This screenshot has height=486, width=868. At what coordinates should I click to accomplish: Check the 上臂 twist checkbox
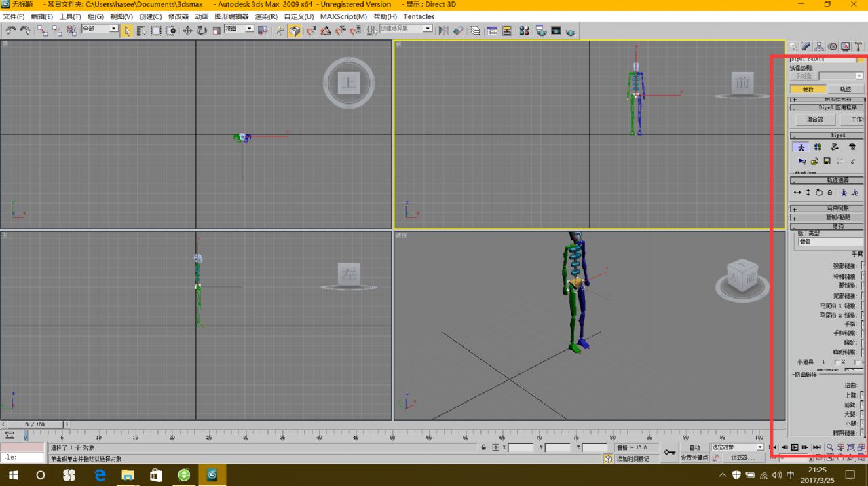pos(863,394)
